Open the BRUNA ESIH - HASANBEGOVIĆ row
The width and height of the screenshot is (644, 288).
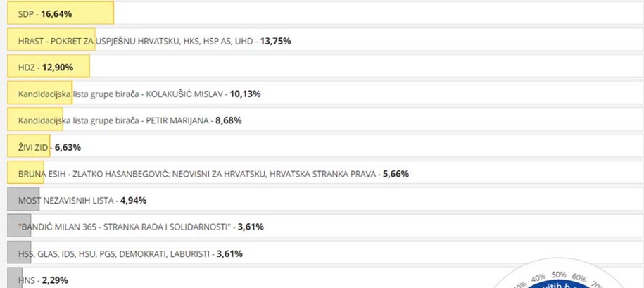[x=325, y=173]
